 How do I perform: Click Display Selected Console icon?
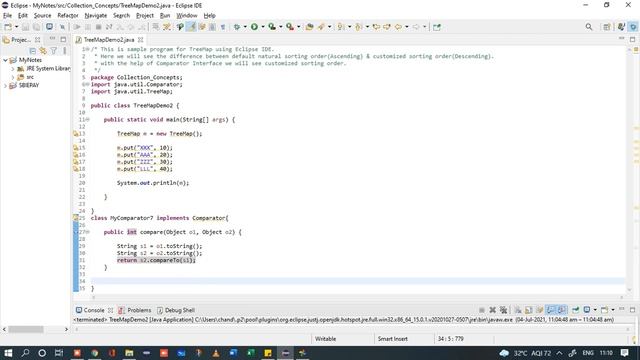tap(587, 310)
